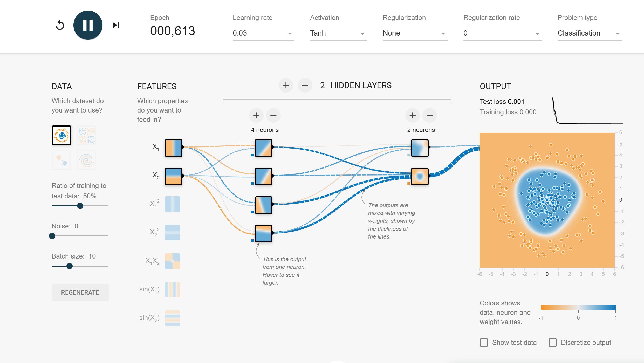Select the spiral dataset thumbnail
The image size is (644, 363).
click(x=86, y=160)
